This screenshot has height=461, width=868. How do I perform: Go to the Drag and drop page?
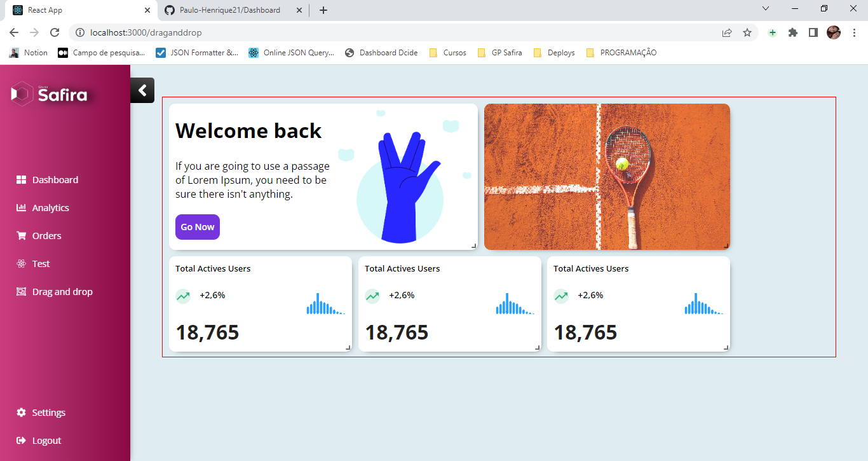pos(55,292)
